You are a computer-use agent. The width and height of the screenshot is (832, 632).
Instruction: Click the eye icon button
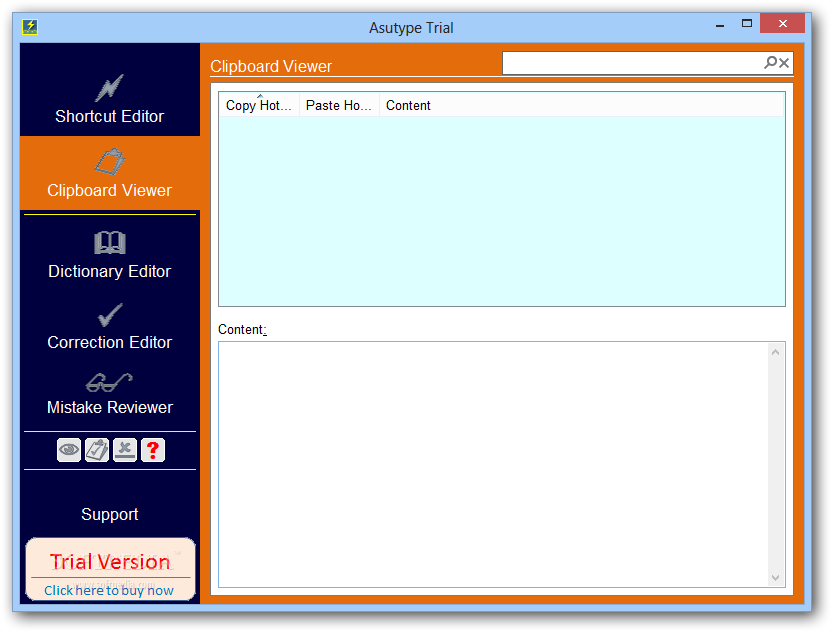69,450
